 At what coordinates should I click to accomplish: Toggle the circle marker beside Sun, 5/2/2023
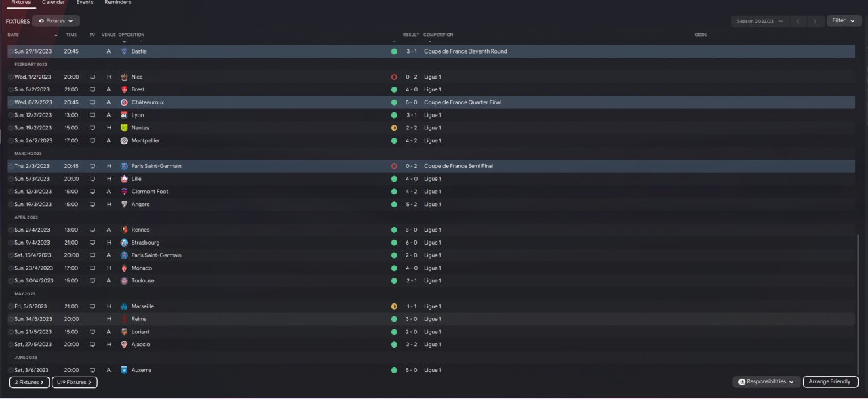[x=11, y=90]
